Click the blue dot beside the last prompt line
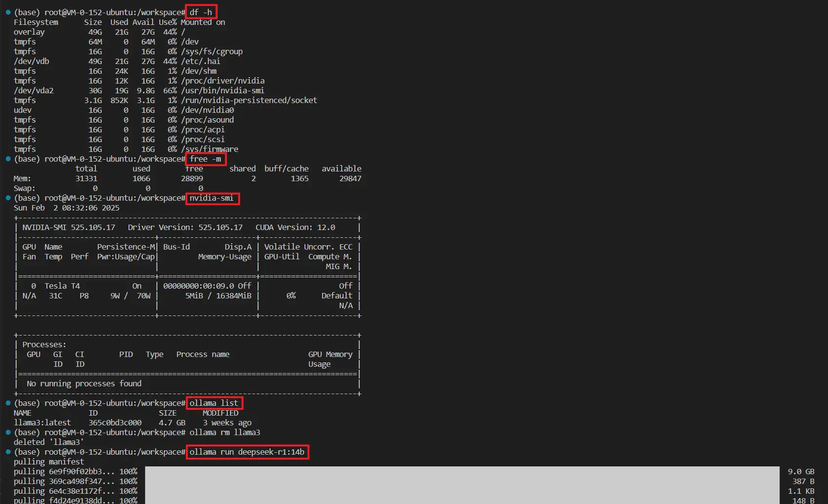Screen dimensions: 828x504 click(x=7, y=452)
